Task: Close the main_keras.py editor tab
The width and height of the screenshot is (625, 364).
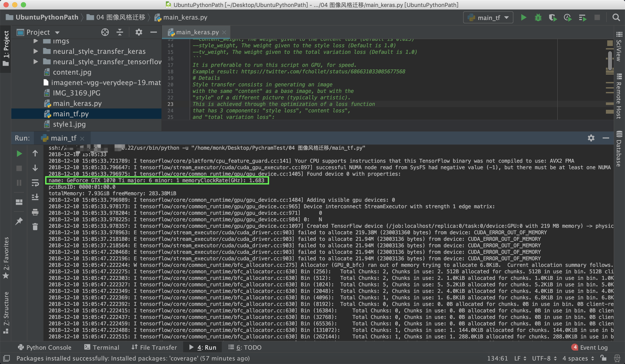Action: click(x=224, y=33)
